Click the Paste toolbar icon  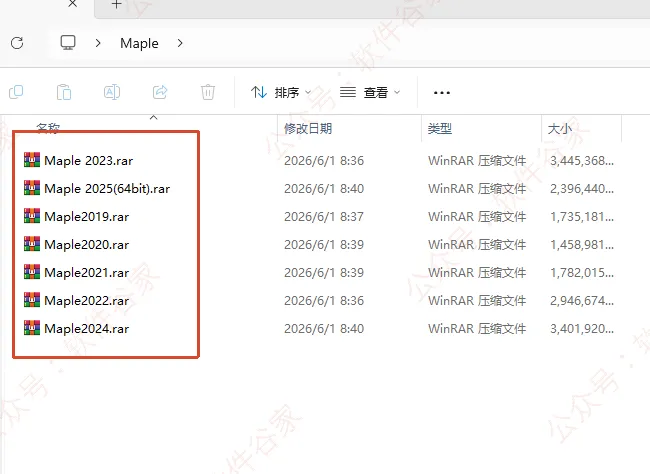click(64, 92)
